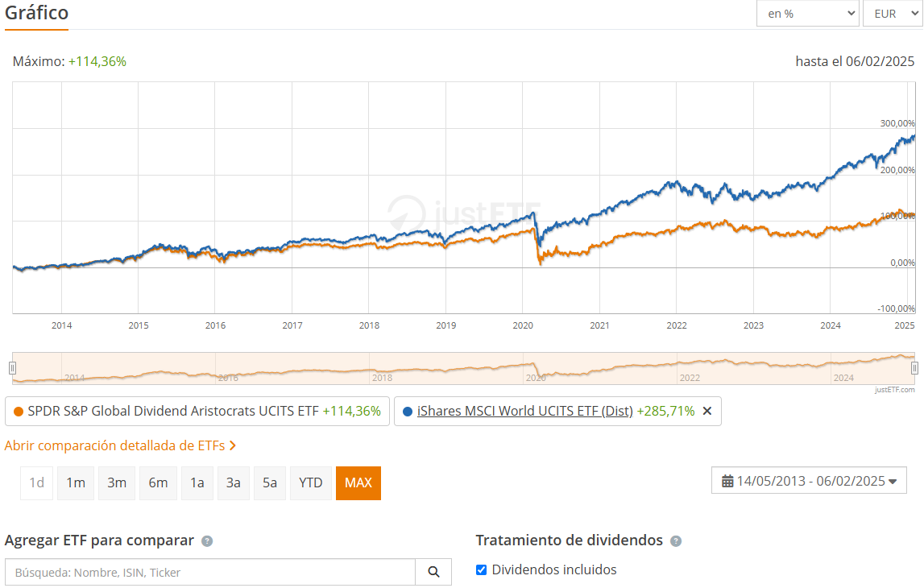The image size is (924, 588).
Task: Click the Máximo +114,36% value
Action: coord(97,61)
